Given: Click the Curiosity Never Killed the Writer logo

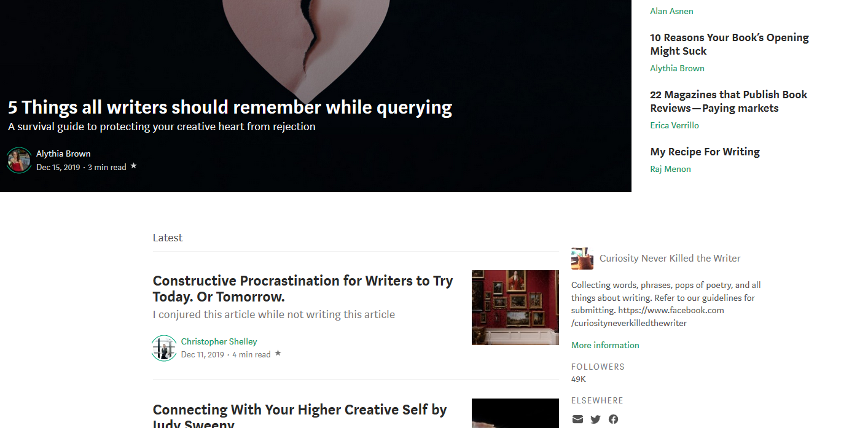Looking at the screenshot, I should pos(582,259).
